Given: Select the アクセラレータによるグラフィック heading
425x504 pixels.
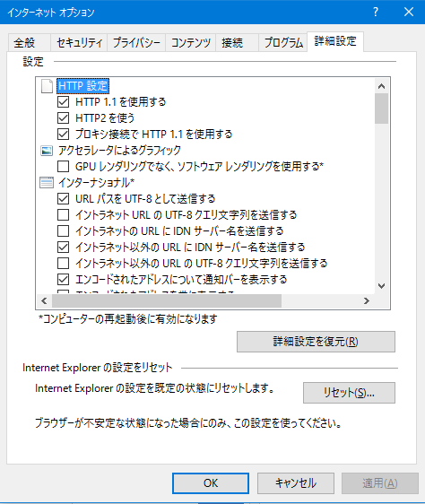Looking at the screenshot, I should [119, 150].
